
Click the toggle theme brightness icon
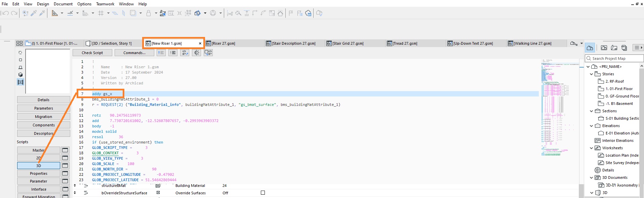click(x=197, y=53)
